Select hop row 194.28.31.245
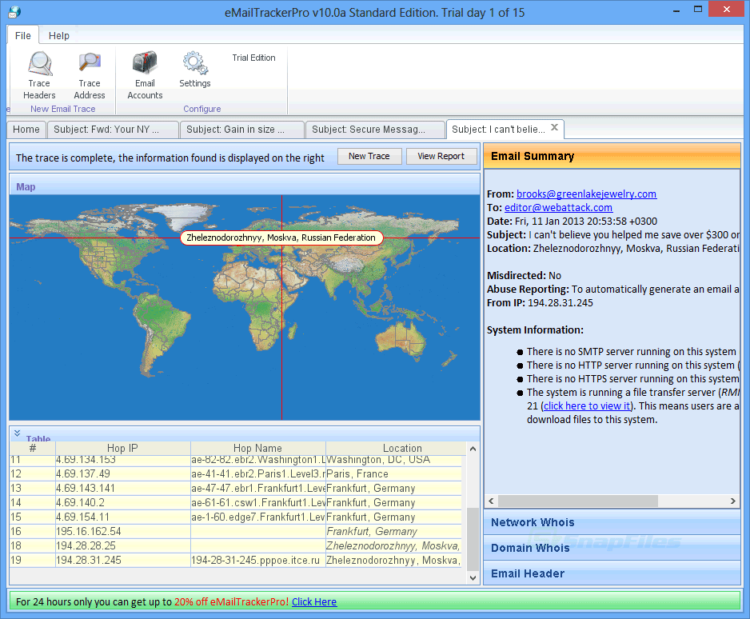The image size is (750, 619). pyautogui.click(x=236, y=560)
